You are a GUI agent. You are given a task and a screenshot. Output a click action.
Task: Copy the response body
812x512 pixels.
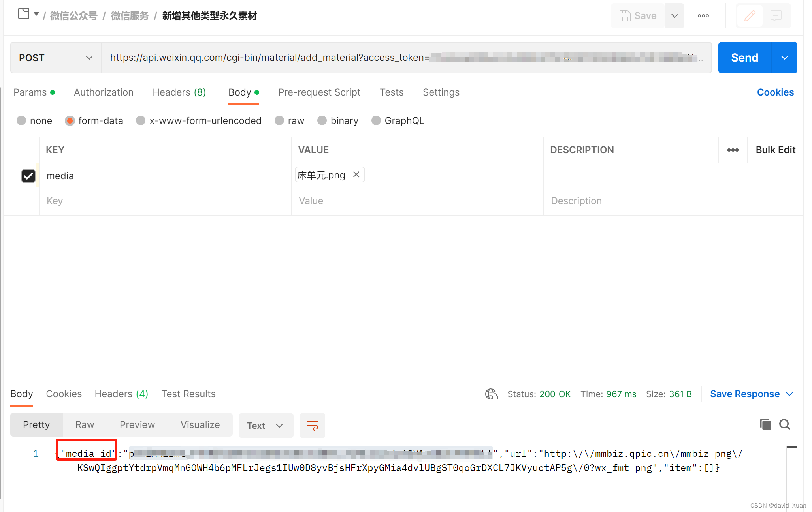(765, 424)
